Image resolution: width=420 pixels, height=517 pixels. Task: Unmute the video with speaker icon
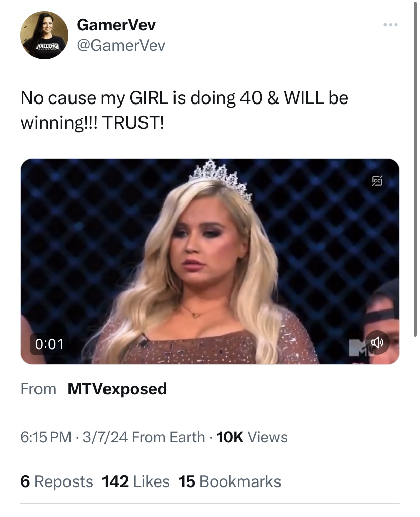click(377, 342)
